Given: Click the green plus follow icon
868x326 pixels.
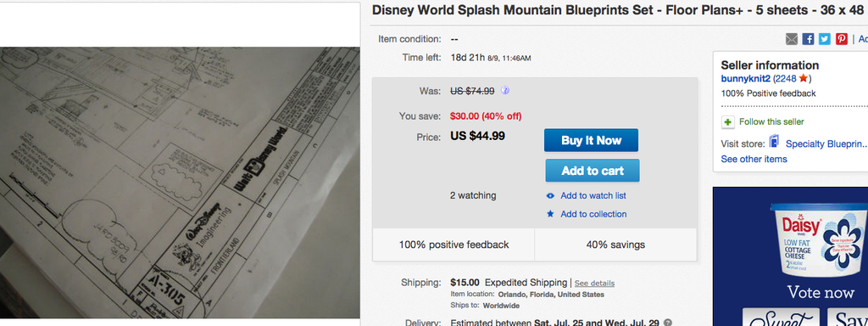Looking at the screenshot, I should coord(727,122).
